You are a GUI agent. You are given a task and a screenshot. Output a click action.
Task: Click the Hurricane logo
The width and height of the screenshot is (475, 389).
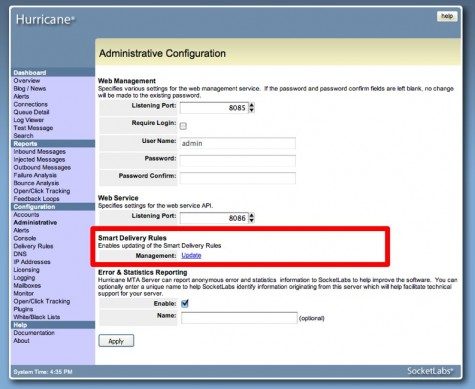(x=45, y=19)
